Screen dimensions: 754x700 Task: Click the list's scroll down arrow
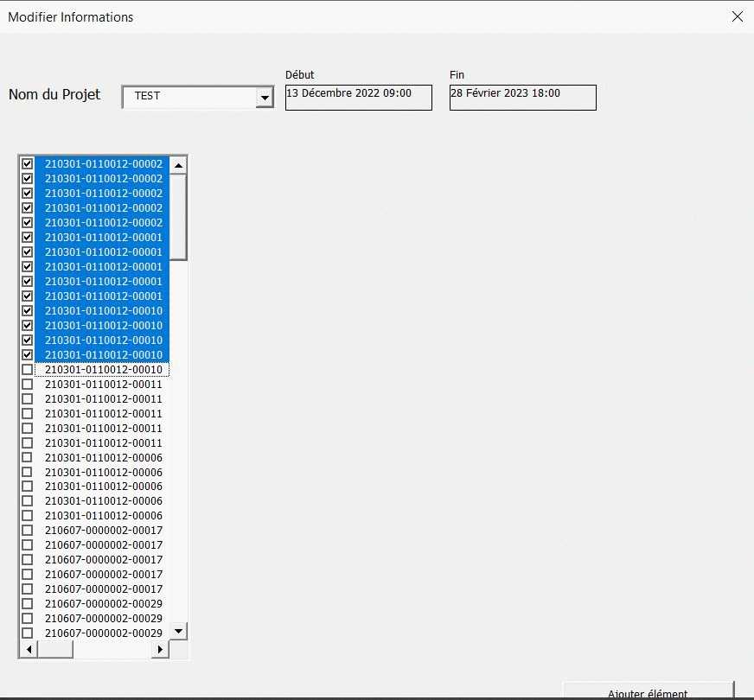178,631
